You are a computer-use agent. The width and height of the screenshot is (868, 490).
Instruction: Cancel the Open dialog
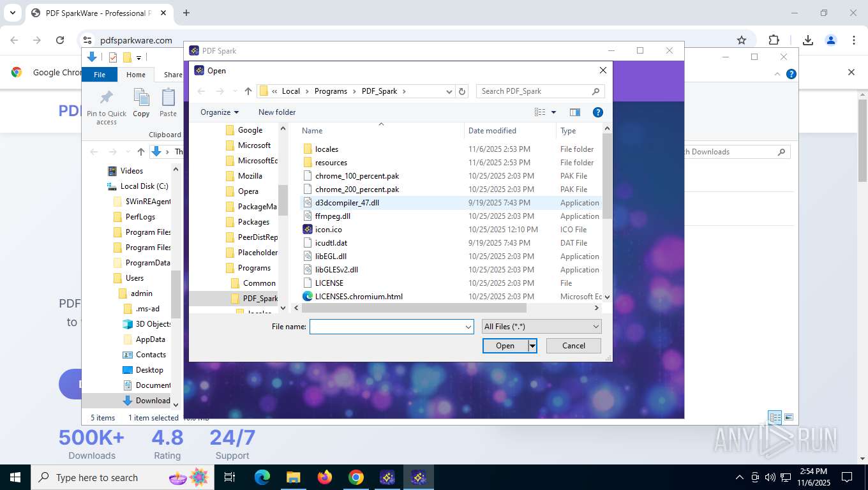click(x=574, y=346)
